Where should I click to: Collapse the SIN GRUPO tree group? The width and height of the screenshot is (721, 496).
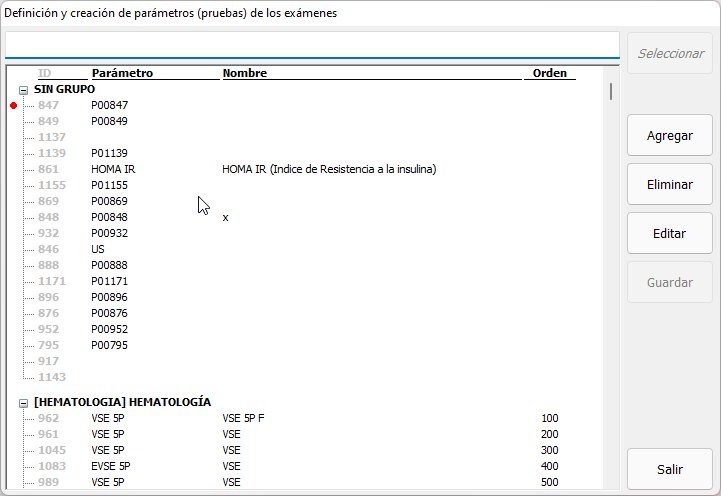(x=23, y=89)
